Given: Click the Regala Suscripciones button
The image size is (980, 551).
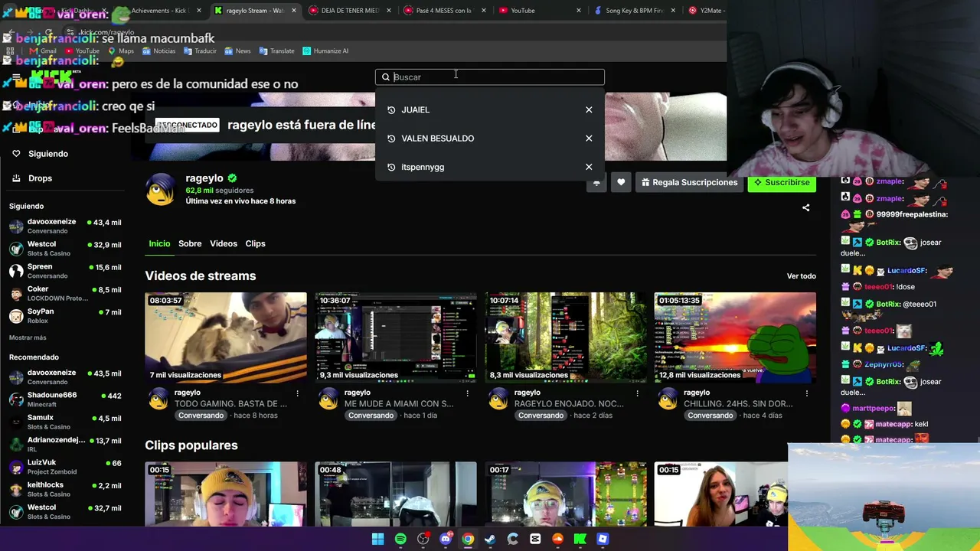Looking at the screenshot, I should [x=690, y=182].
